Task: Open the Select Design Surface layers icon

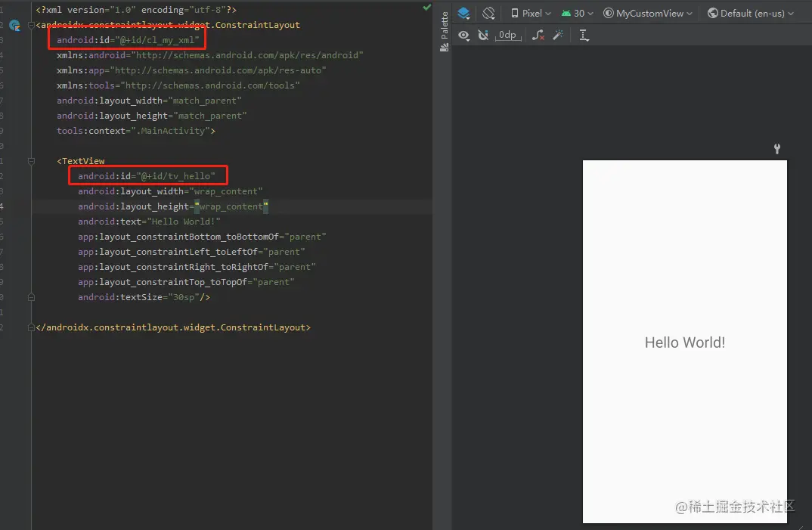Action: (x=463, y=14)
